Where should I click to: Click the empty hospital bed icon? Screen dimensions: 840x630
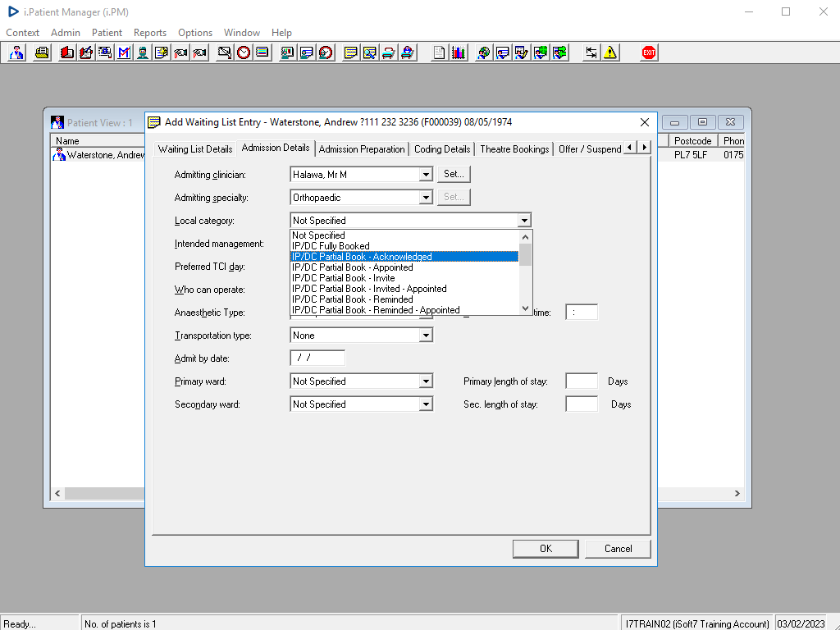click(x=388, y=52)
